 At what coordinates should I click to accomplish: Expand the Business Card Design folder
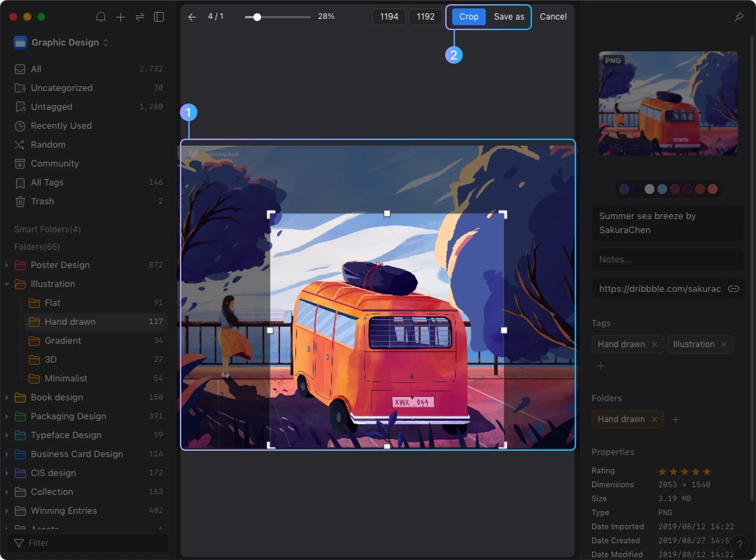[7, 454]
